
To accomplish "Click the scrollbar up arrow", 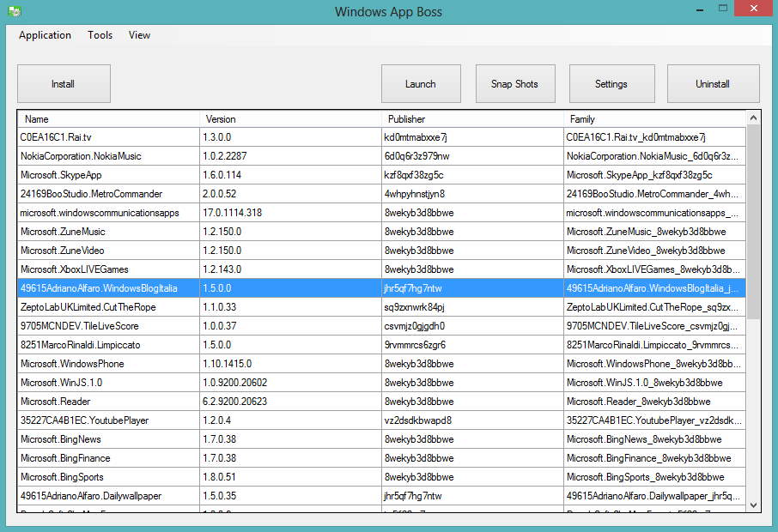I will point(753,118).
